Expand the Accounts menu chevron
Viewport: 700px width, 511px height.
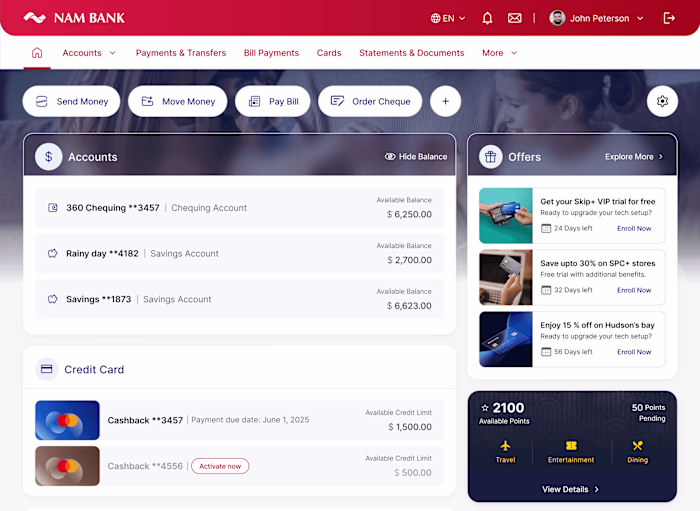[x=112, y=53]
